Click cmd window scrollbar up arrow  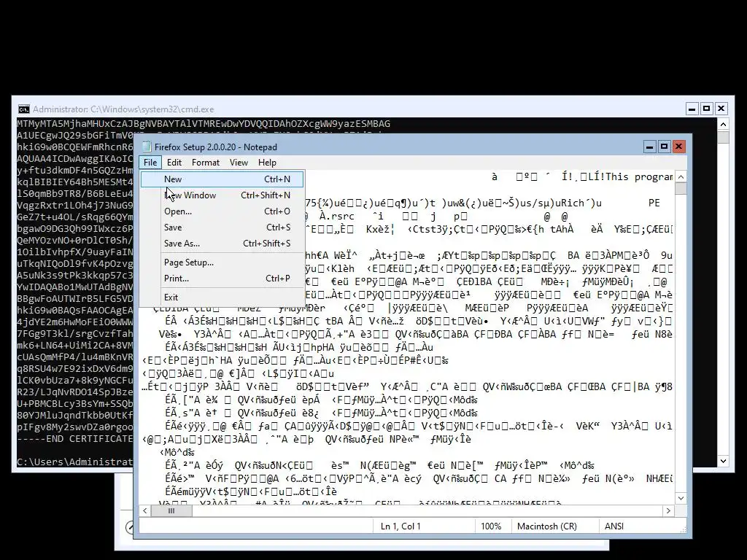tap(723, 124)
